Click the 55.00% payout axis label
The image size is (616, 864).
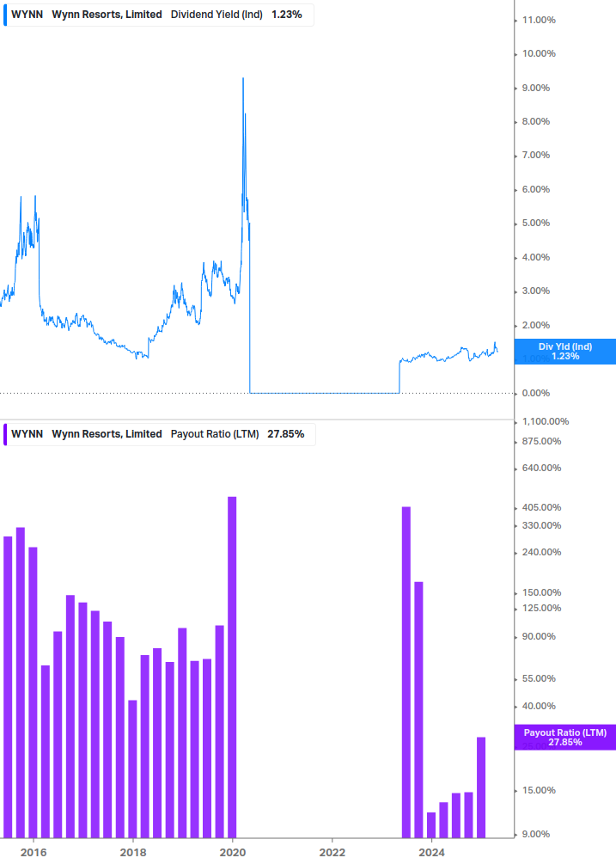click(x=539, y=678)
